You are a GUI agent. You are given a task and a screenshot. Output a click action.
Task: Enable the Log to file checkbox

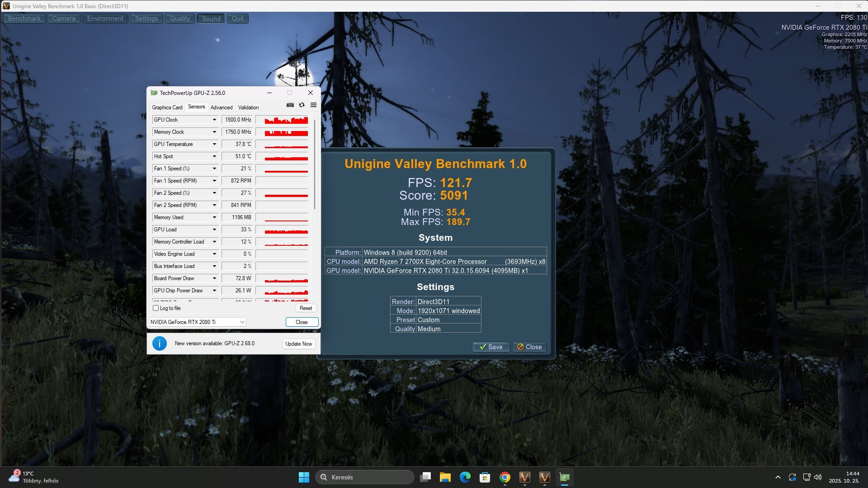156,308
